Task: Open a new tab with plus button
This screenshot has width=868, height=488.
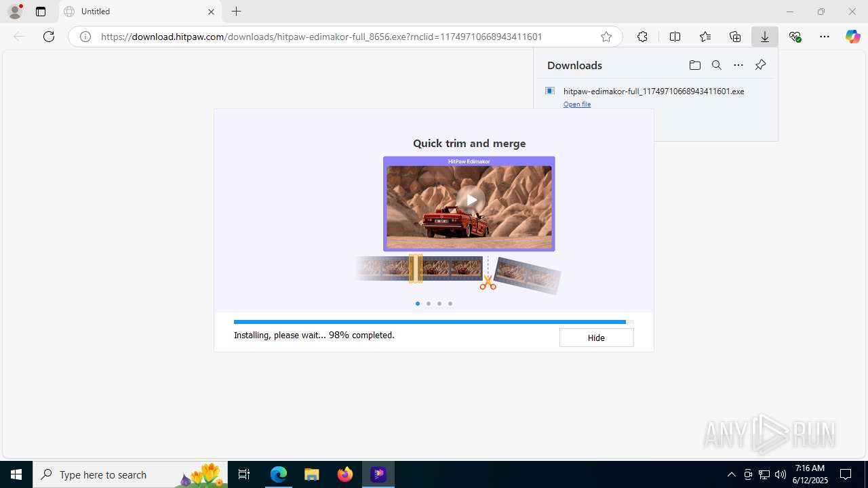Action: (x=236, y=12)
